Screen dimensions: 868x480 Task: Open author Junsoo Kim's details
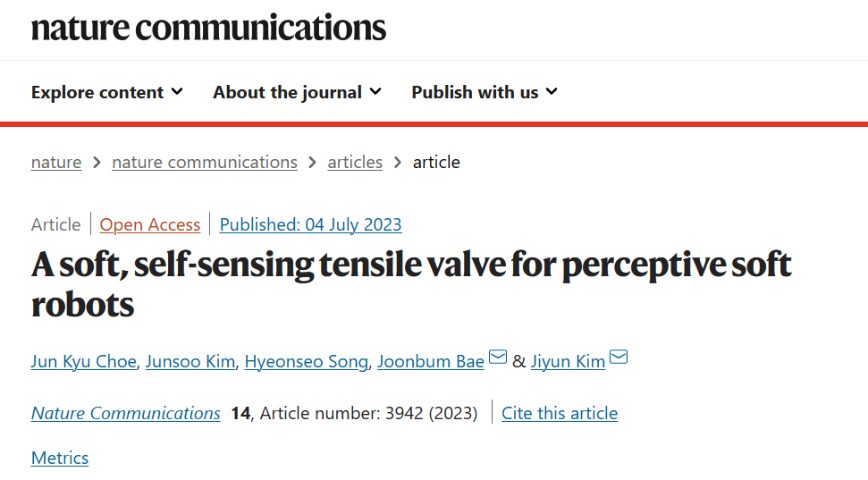pyautogui.click(x=190, y=361)
